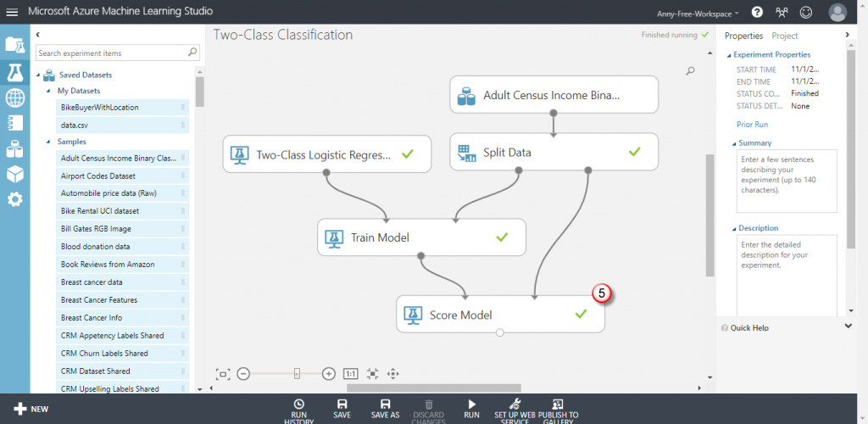Click the search magnifier in items box
This screenshot has width=868, height=424.
pos(192,53)
